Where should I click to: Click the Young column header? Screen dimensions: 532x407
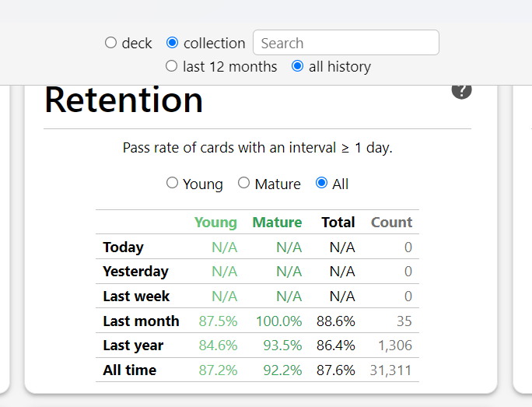coord(215,223)
